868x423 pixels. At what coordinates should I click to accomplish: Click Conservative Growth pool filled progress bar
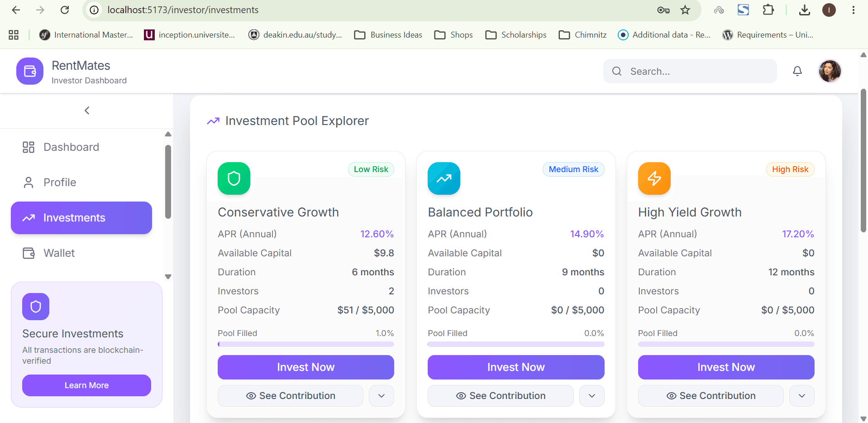coord(306,344)
